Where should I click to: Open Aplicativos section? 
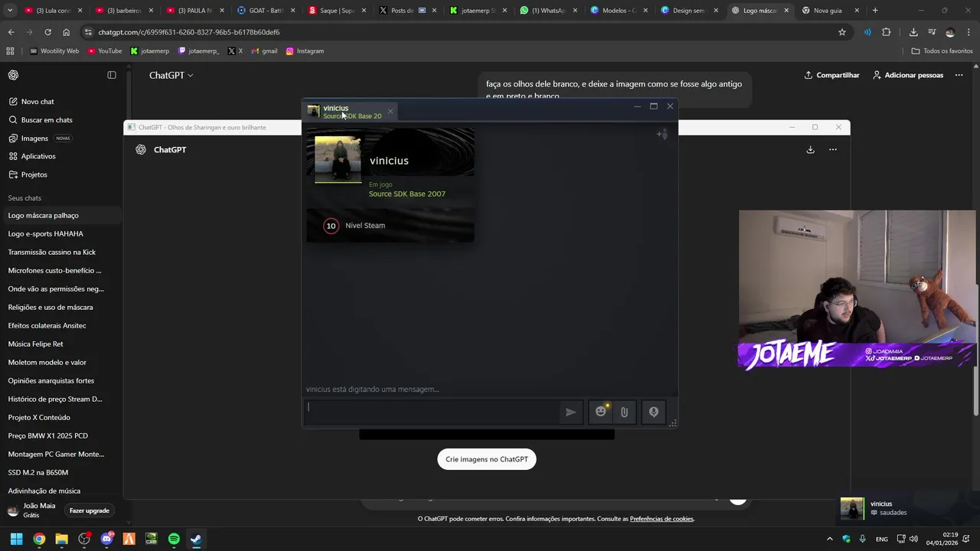(61, 156)
